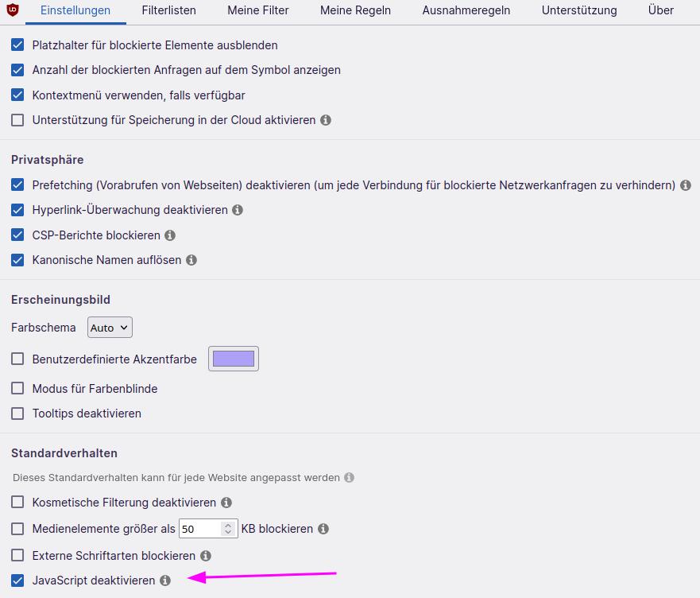Image resolution: width=700 pixels, height=598 pixels.
Task: Check Tooltips deaktivieren
Action: 17,414
